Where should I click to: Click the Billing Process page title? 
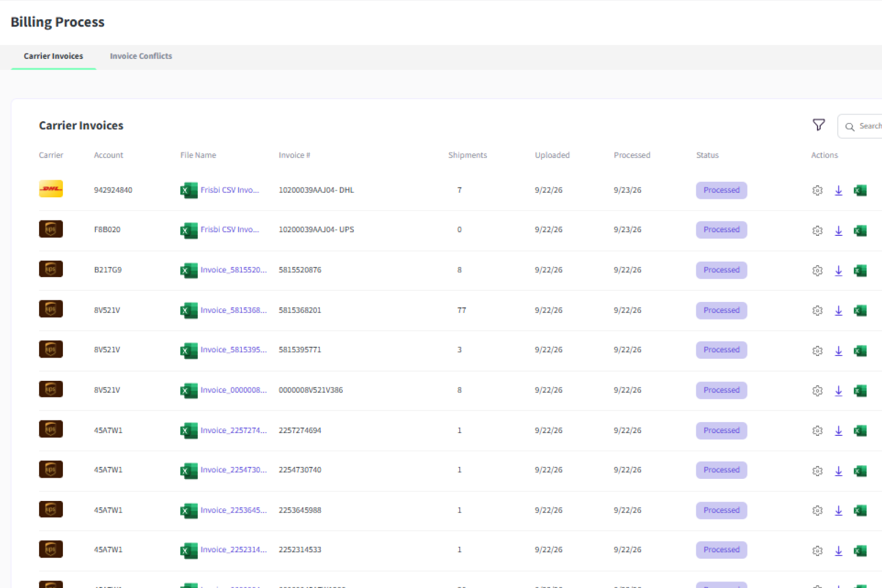(57, 22)
